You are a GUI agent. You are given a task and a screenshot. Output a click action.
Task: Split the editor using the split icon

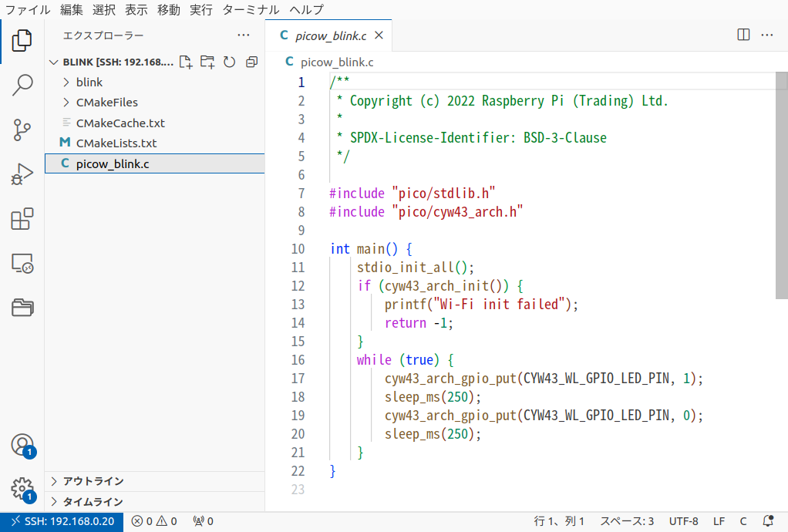pos(742,35)
